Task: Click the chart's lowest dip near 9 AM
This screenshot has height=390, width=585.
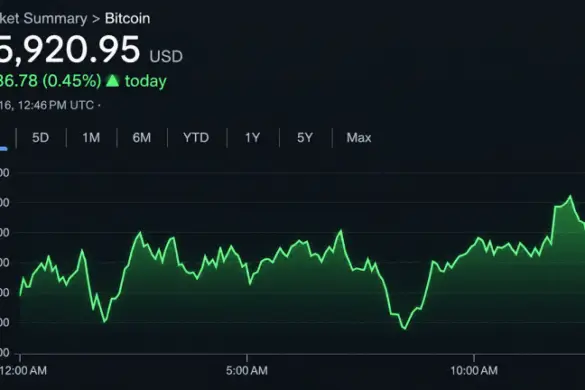Action: 405,329
